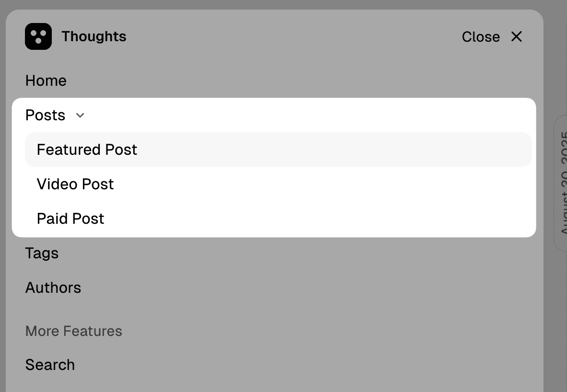Image resolution: width=567 pixels, height=392 pixels.
Task: Dismiss the menu using the X icon
Action: (516, 36)
